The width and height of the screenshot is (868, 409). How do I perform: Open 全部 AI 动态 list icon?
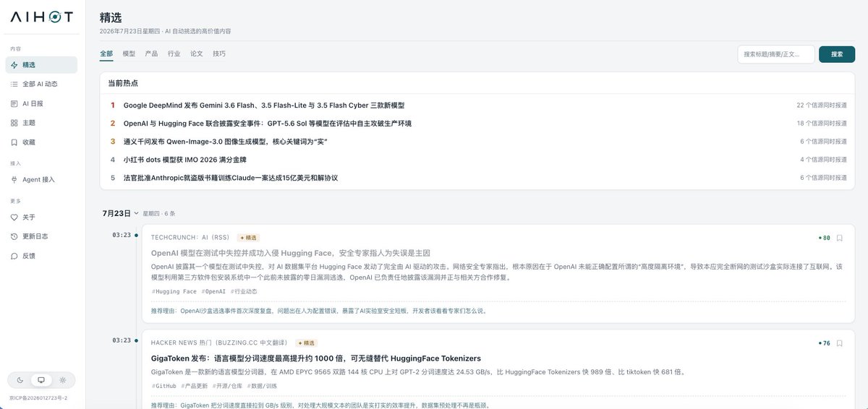pyautogui.click(x=14, y=85)
